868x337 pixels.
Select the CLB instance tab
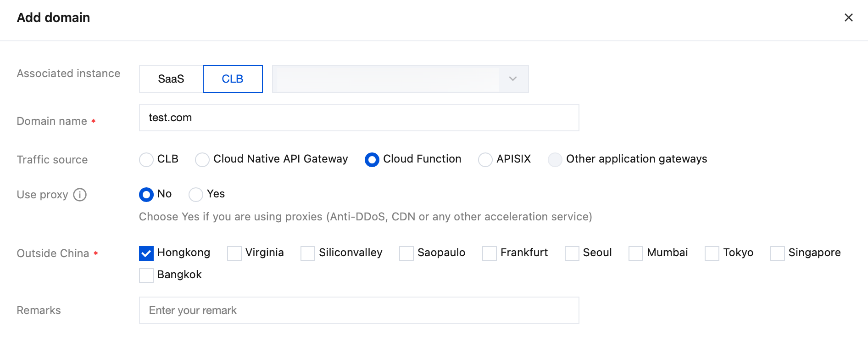point(233,79)
